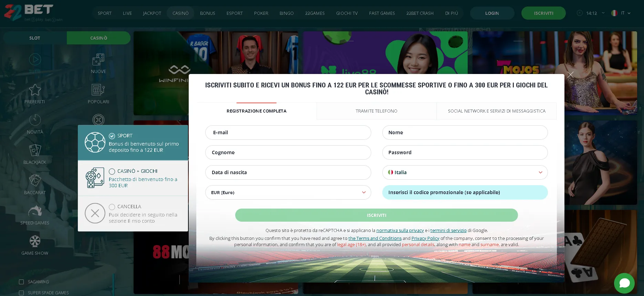The height and width of the screenshot is (296, 644).
Task: Choose the Cancella bonus radio option
Action: [112, 207]
